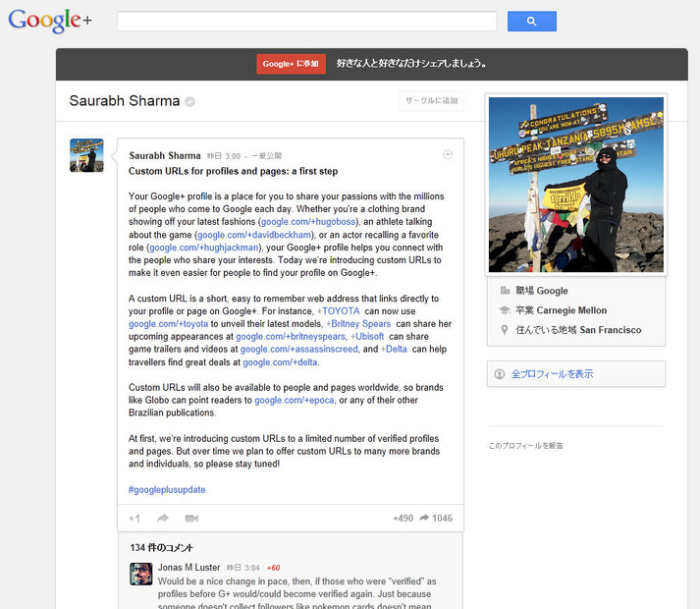
Task: Open the google.com/+davidbeckham link
Action: [x=254, y=235]
